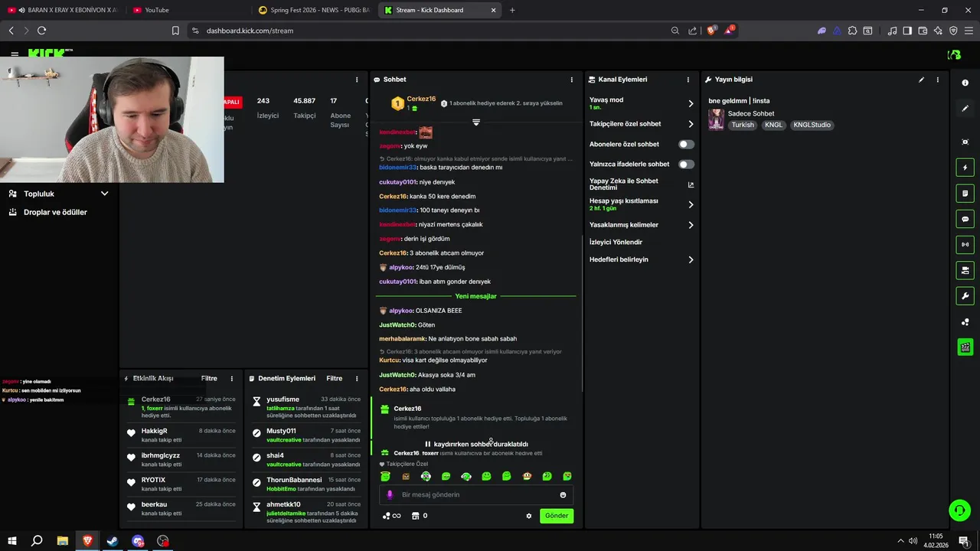Click the shop icon below message box
980x551 pixels.
(416, 516)
